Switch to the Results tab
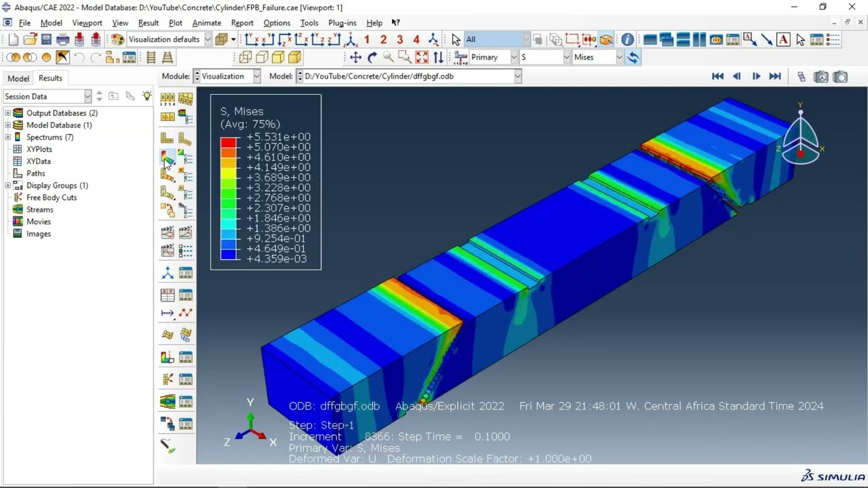The image size is (868, 488). click(x=50, y=78)
